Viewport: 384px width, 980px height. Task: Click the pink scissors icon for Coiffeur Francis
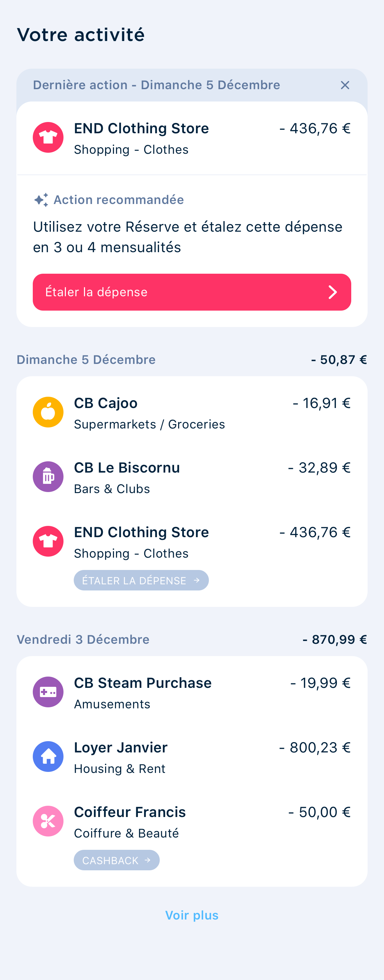click(x=48, y=821)
